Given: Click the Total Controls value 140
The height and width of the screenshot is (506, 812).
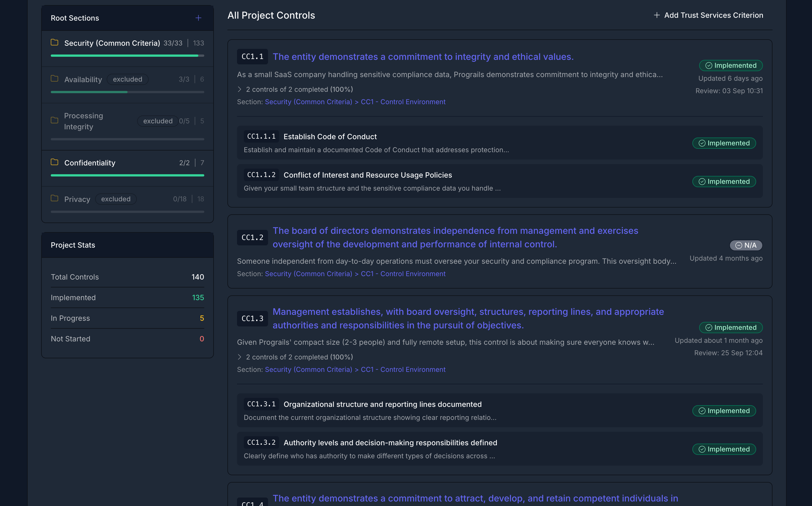Looking at the screenshot, I should (x=197, y=277).
